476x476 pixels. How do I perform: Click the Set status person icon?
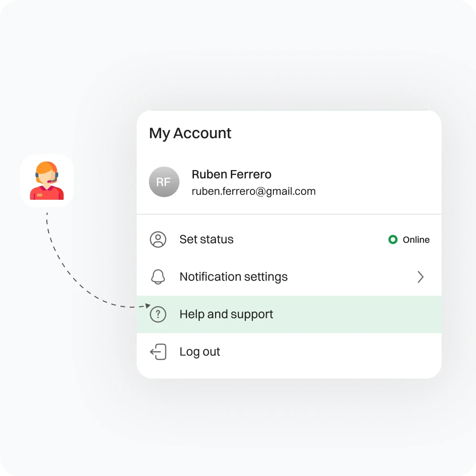click(158, 239)
